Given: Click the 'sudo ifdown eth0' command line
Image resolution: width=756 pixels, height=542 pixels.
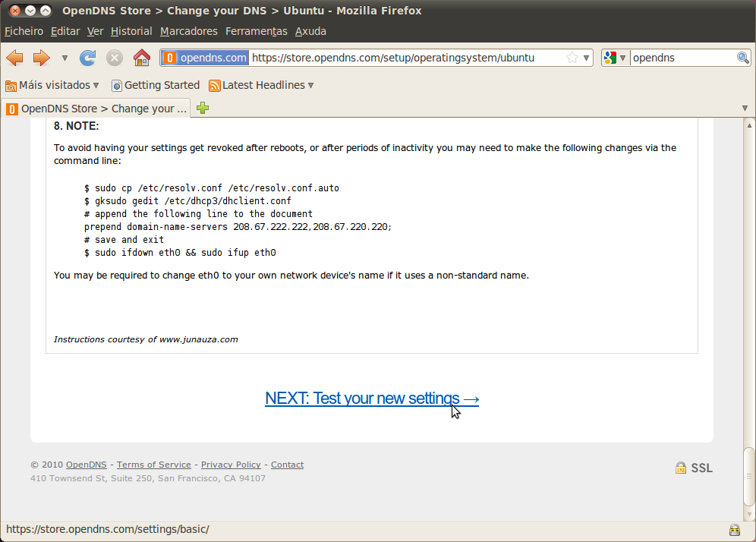Looking at the screenshot, I should click(180, 253).
